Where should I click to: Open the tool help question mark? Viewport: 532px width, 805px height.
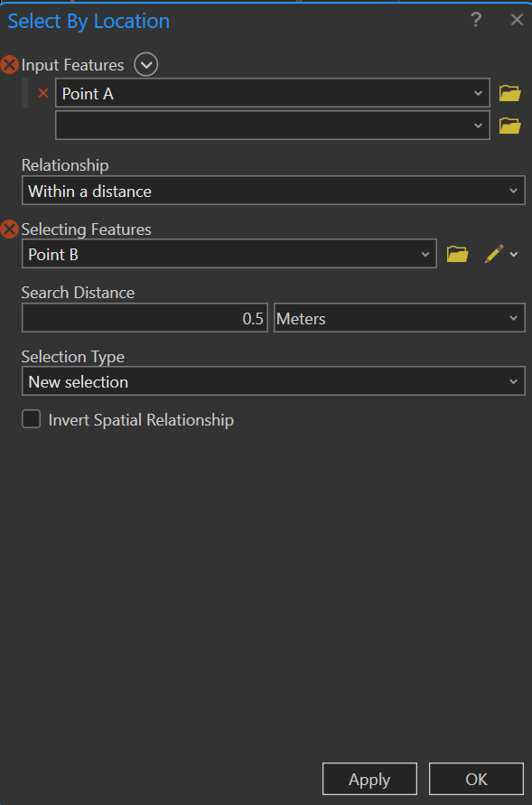(476, 19)
